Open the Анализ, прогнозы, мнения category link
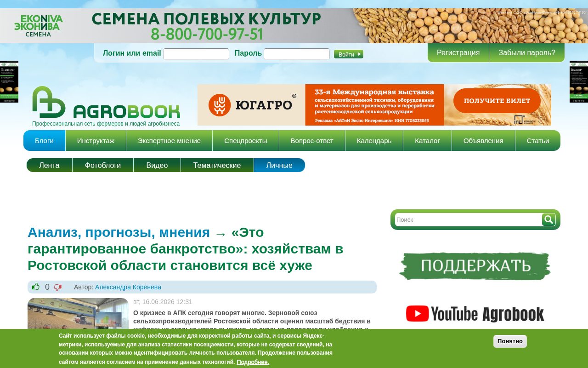Image resolution: width=588 pixels, height=368 pixels. (x=119, y=232)
